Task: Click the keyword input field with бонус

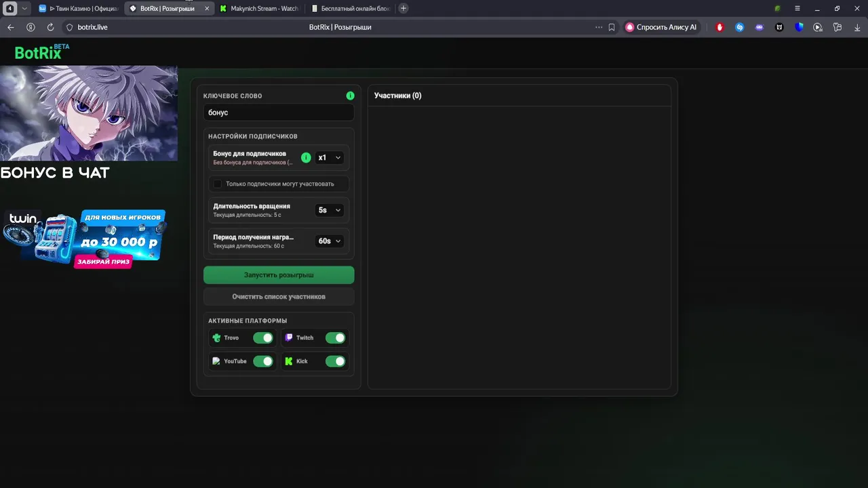Action: 279,113
